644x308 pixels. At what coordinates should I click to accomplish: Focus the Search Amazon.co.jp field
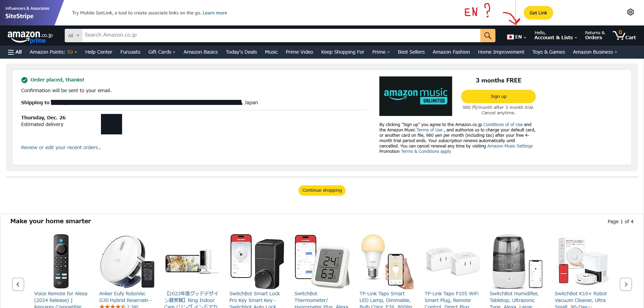281,36
